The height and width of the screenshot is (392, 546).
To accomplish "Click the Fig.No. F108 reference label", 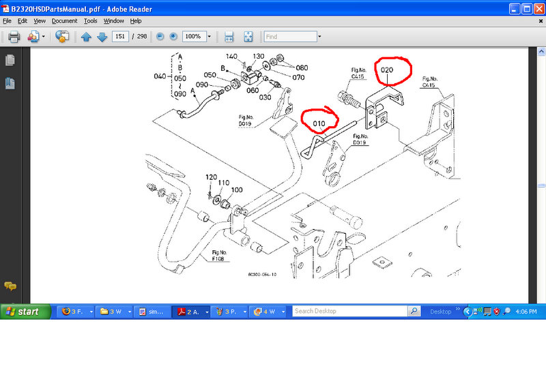I will (219, 255).
